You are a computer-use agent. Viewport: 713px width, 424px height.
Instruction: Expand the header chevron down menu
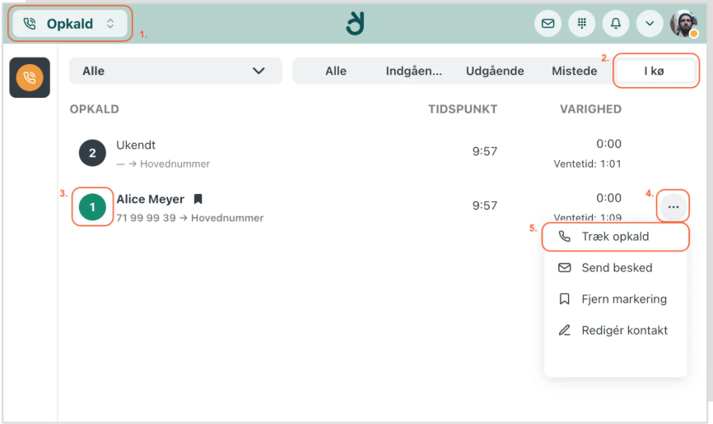click(650, 23)
